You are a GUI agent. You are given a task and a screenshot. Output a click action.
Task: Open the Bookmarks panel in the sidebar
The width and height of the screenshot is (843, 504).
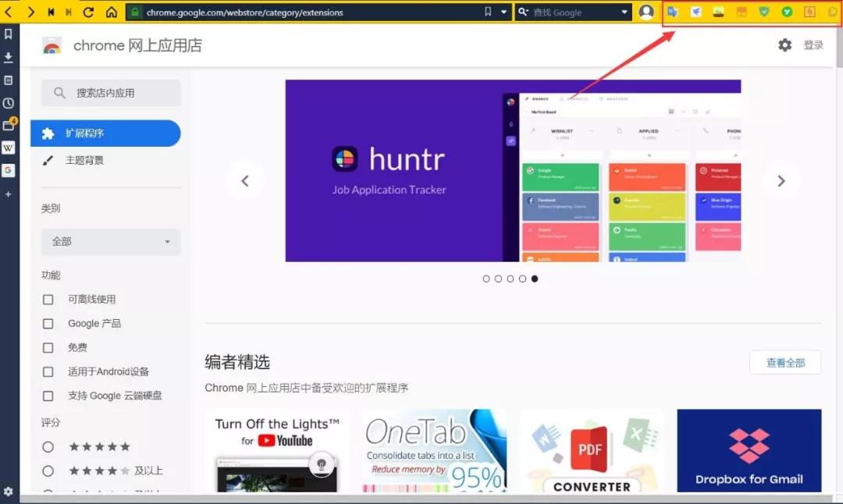coord(9,34)
